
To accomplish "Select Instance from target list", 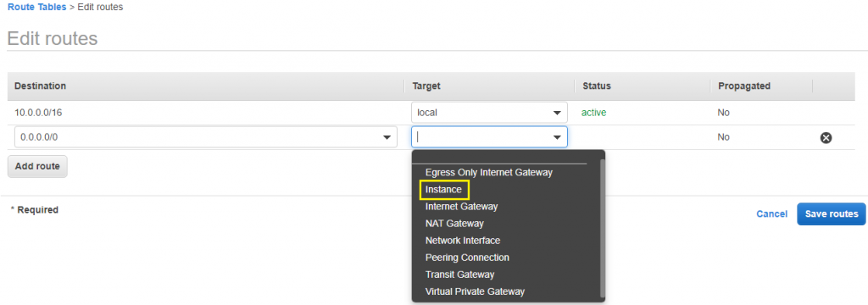I will point(443,189).
